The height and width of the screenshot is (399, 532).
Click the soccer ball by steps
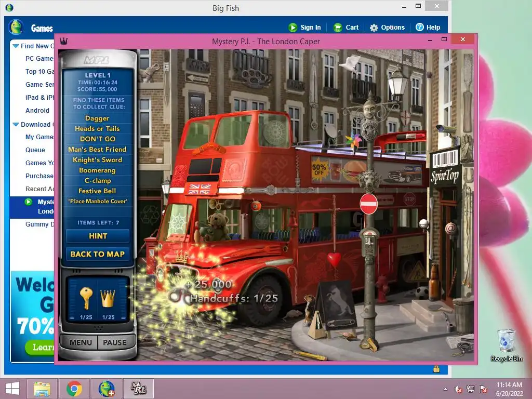click(x=422, y=292)
